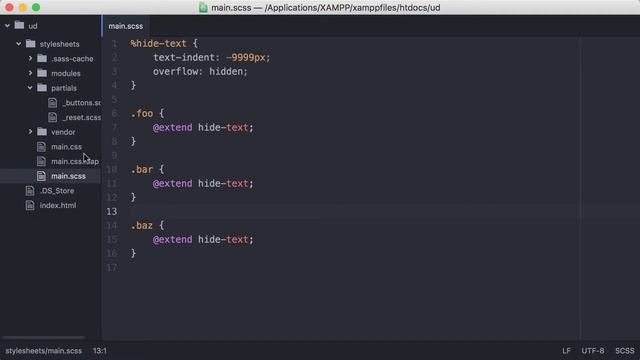
Task: Open index.html in the tree
Action: point(58,206)
